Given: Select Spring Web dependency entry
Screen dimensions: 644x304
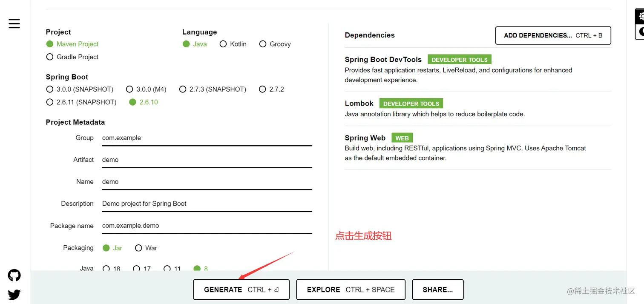Looking at the screenshot, I should pos(478,148).
